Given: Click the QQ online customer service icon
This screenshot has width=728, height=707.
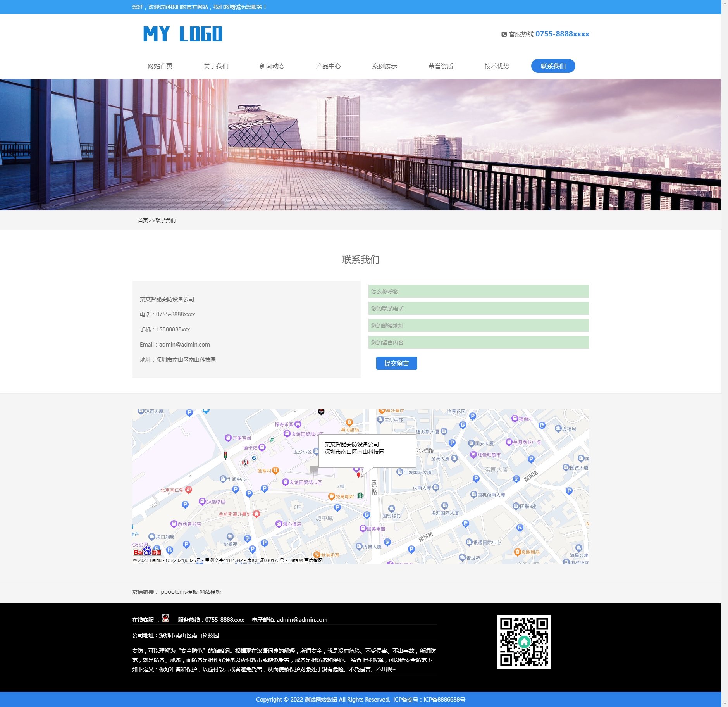Looking at the screenshot, I should click(x=165, y=618).
